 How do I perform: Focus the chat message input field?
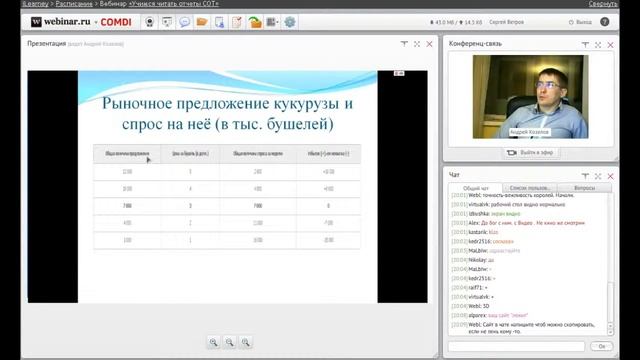click(x=516, y=346)
